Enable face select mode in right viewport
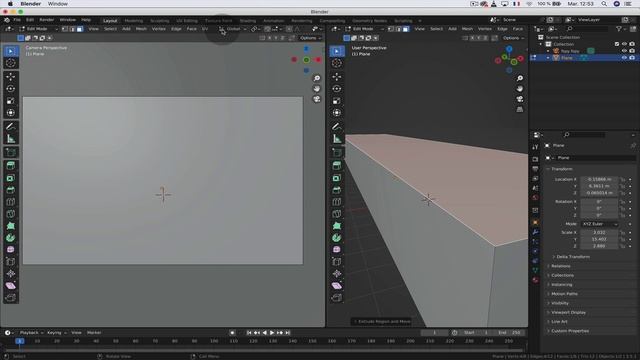 [405, 29]
